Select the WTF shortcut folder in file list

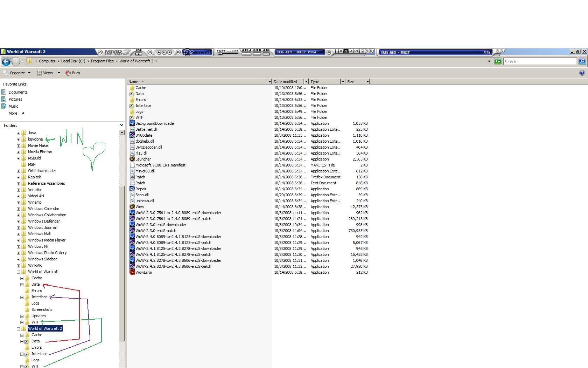(x=139, y=117)
